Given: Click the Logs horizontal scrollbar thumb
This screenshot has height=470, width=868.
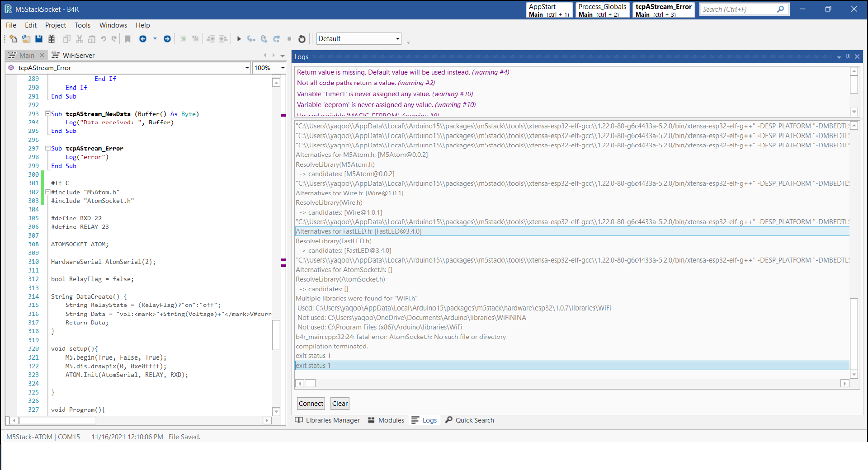Looking at the screenshot, I should [x=310, y=383].
